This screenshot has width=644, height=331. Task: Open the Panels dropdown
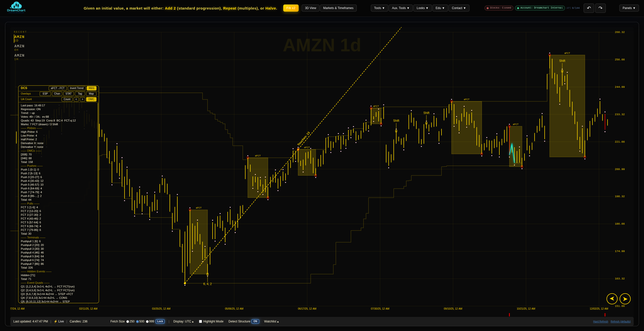[x=629, y=8]
